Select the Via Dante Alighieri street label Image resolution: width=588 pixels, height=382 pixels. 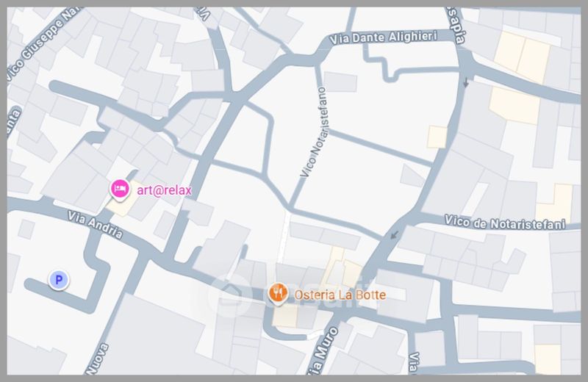point(383,37)
